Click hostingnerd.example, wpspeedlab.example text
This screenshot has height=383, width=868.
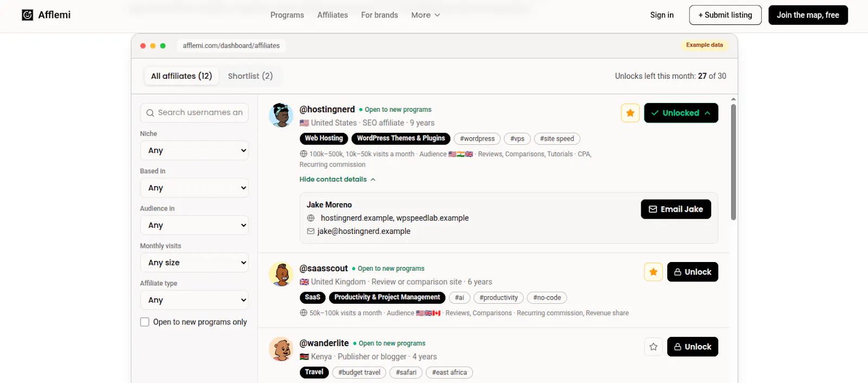[x=394, y=218]
